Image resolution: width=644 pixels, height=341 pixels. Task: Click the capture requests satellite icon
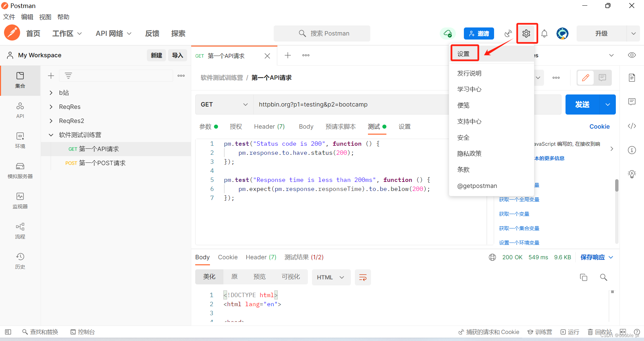pyautogui.click(x=508, y=33)
